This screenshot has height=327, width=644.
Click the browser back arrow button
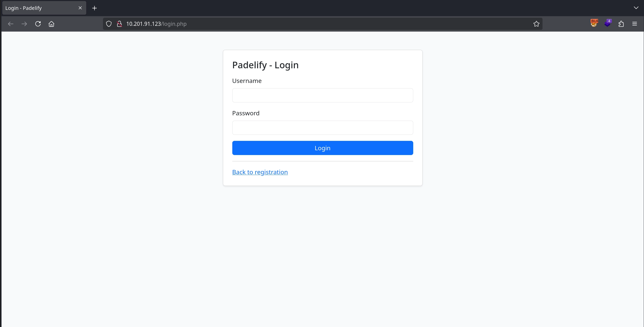click(x=11, y=24)
